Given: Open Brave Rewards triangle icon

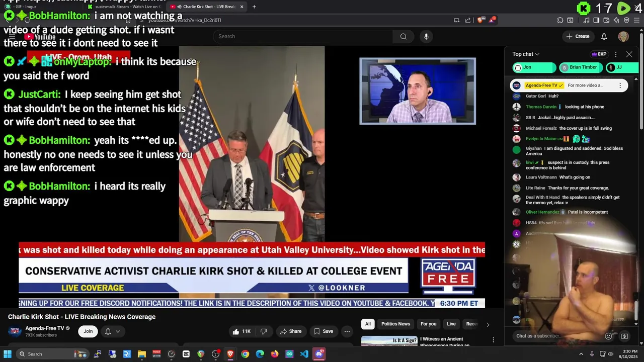Looking at the screenshot, I should pyautogui.click(x=493, y=20).
